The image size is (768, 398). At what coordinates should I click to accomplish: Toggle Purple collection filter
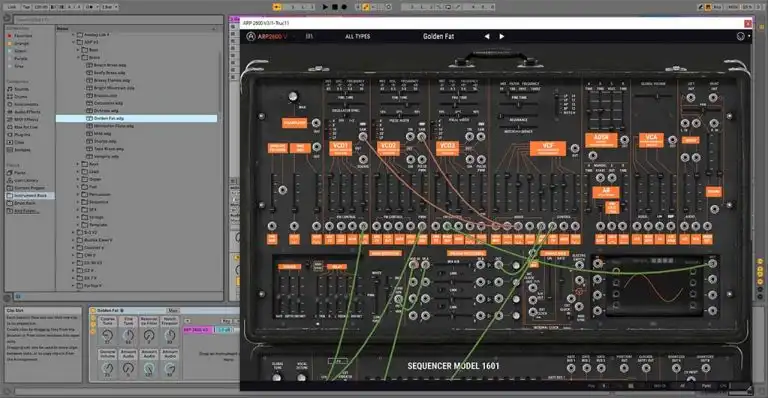(x=20, y=59)
